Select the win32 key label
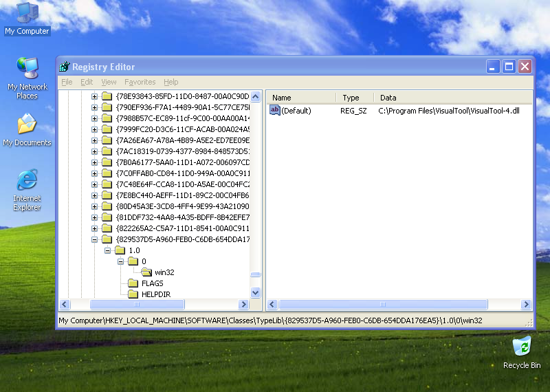This screenshot has height=392, width=550. [164, 272]
